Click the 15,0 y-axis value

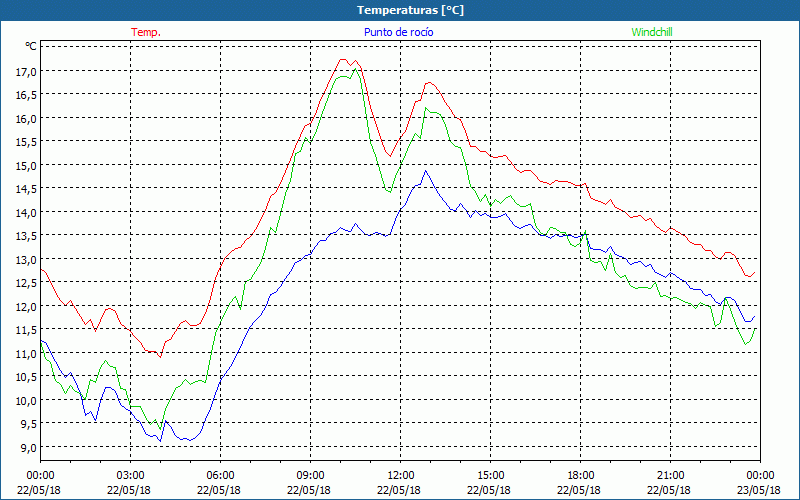[x=27, y=165]
